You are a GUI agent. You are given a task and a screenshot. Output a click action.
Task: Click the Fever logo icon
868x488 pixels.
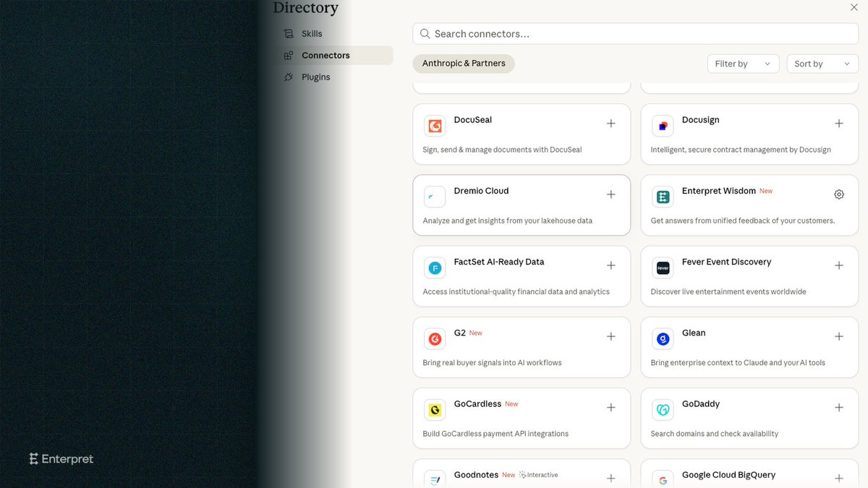(x=663, y=267)
